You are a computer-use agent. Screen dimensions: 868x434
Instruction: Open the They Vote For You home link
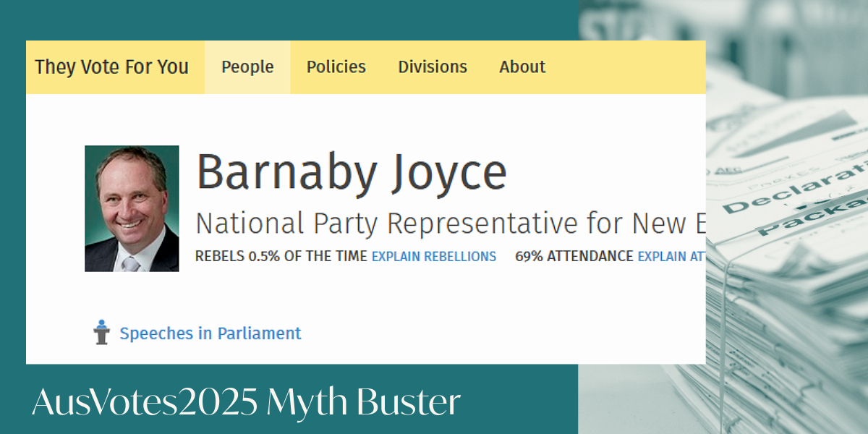tap(111, 67)
